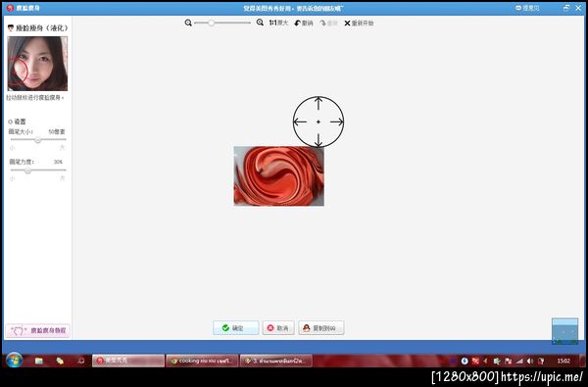Image resolution: width=588 pixels, height=387 pixels.
Task: Click the face slimming demo thumbnail
Action: coord(37,64)
